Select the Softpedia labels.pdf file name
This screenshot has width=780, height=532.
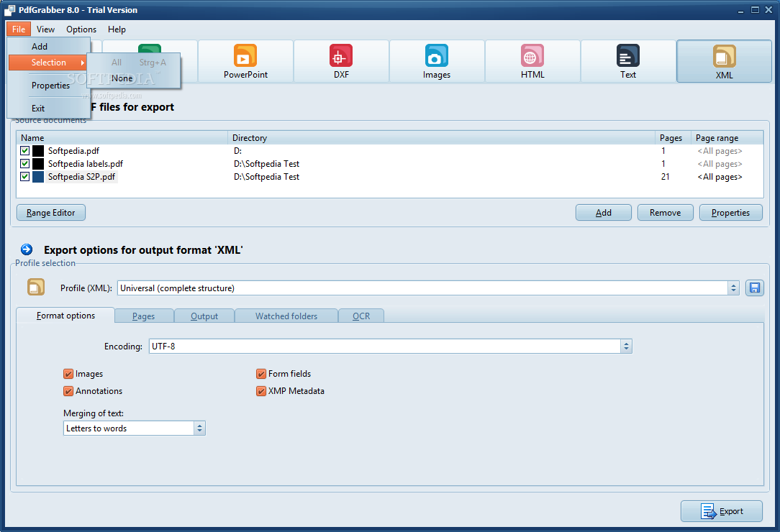(86, 164)
